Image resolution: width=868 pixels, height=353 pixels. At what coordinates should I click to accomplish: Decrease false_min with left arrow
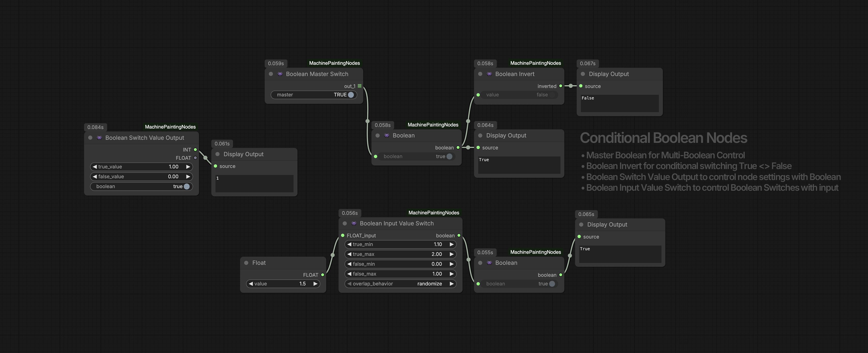[x=350, y=264]
